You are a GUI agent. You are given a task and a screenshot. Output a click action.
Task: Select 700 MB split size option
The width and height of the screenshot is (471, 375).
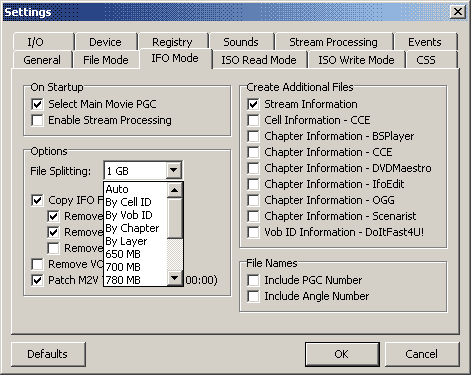click(135, 267)
